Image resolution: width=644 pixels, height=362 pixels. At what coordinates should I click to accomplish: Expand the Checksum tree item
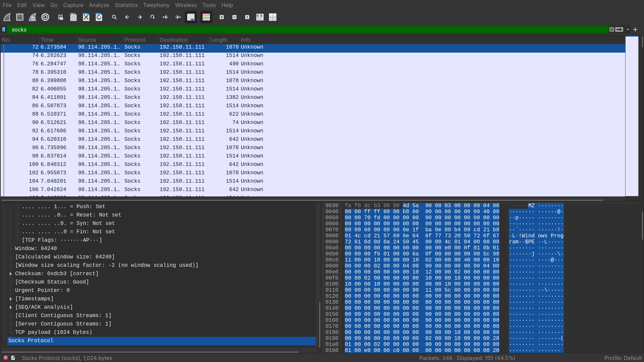point(11,274)
